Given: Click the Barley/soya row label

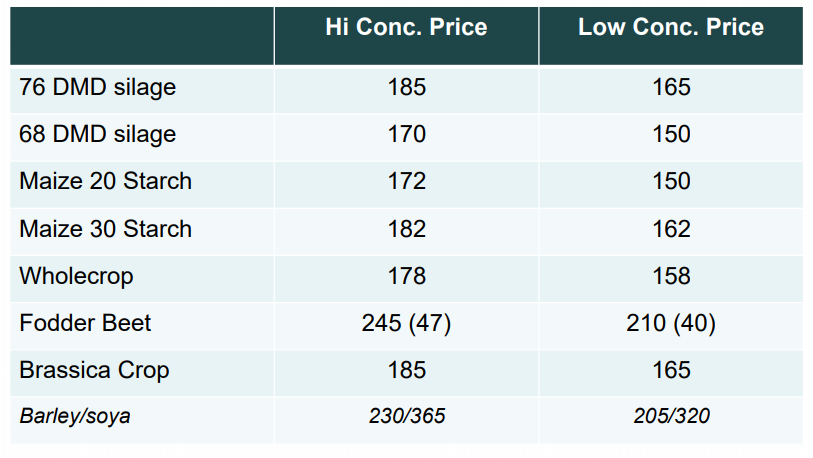Looking at the screenshot, I should tap(74, 416).
